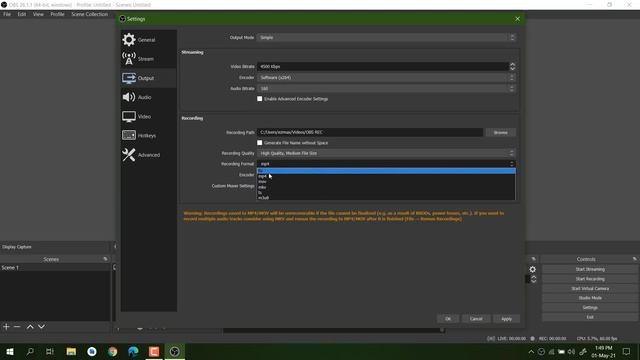640x360 pixels.
Task: Click the Display Capture source label
Action: pyautogui.click(x=17, y=247)
